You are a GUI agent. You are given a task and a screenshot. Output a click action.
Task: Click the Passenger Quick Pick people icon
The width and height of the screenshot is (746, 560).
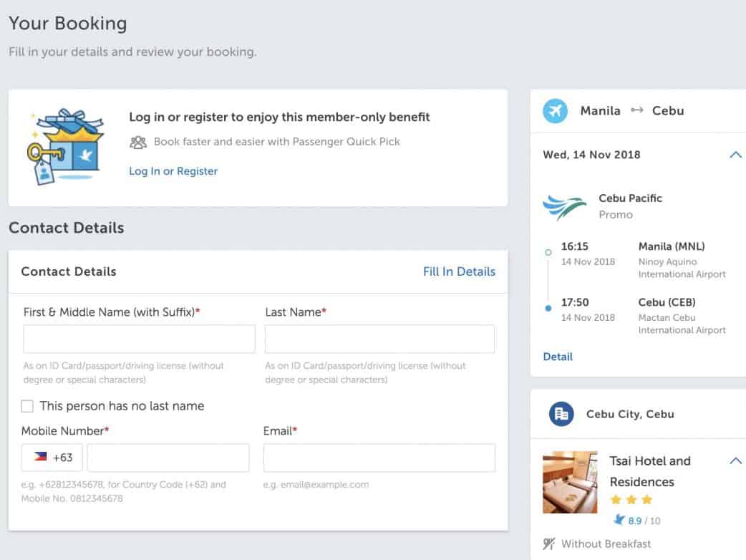pos(138,142)
